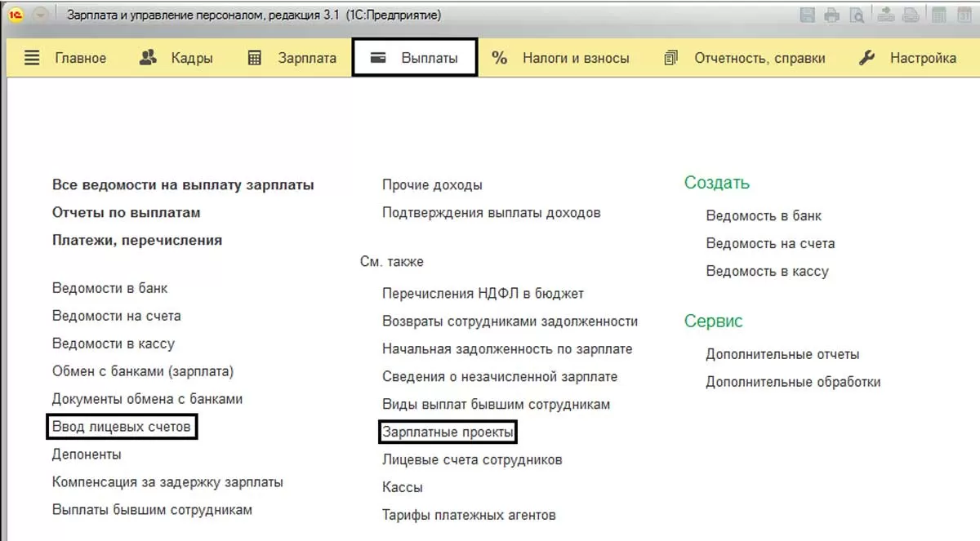Image resolution: width=980 pixels, height=541 pixels.
Task: Open the Кадры section
Action: click(192, 58)
